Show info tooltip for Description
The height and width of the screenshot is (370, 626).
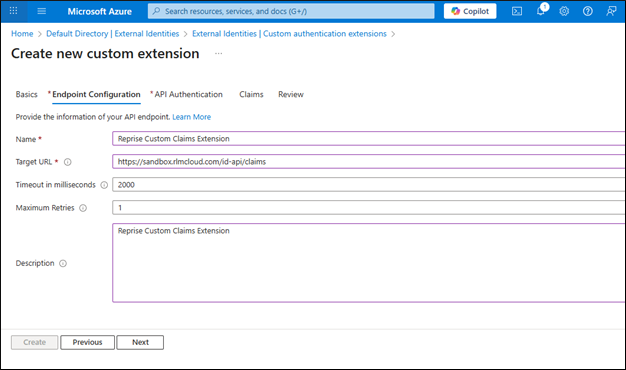point(63,263)
